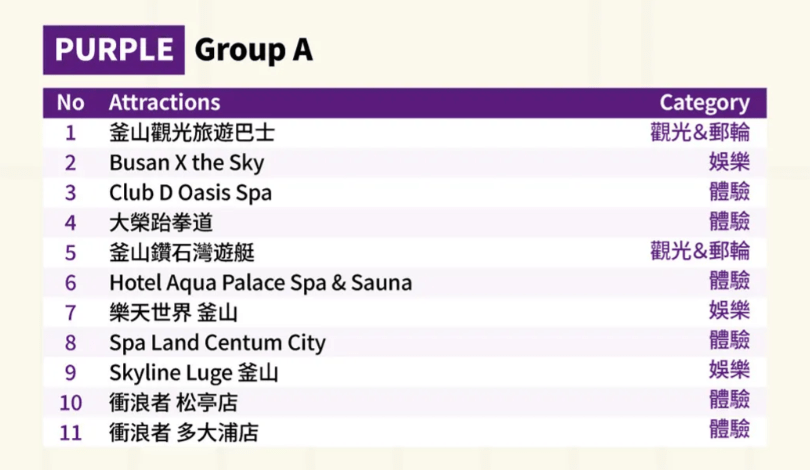Open the "Busan X the Sky" entry
Viewport: 810px width, 470px height.
(x=186, y=163)
